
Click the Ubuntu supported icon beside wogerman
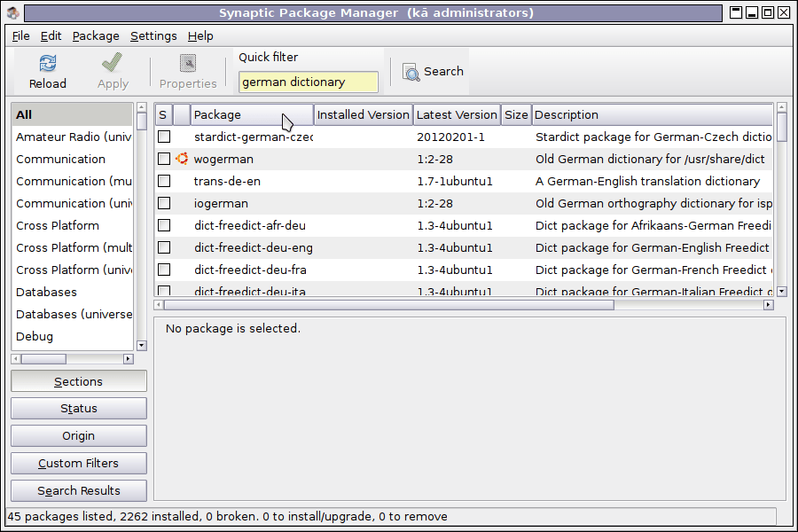click(x=182, y=159)
